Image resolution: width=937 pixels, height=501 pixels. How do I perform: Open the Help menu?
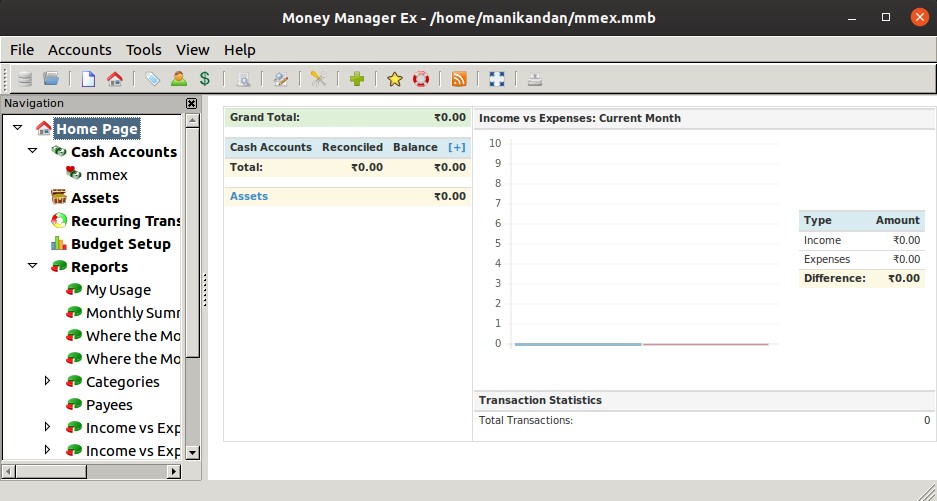[x=240, y=50]
